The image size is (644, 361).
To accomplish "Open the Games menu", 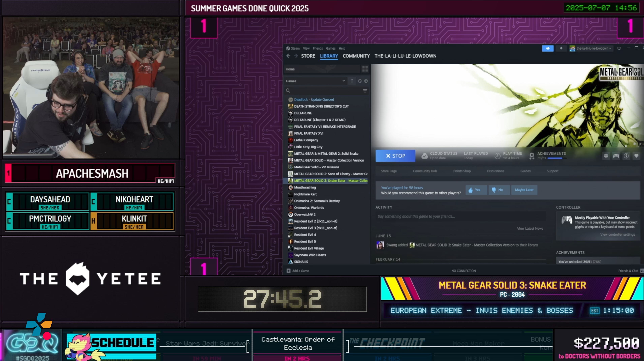I will [330, 49].
